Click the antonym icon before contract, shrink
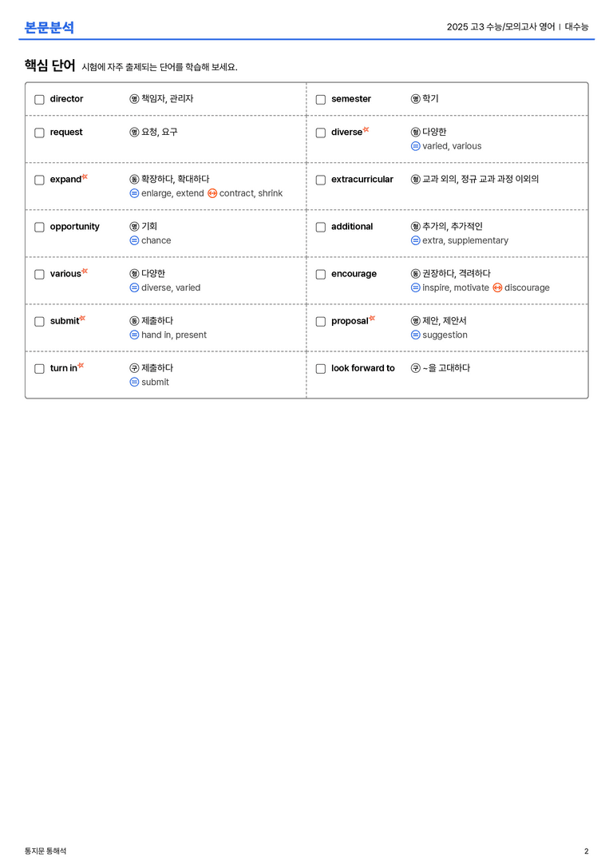 (212, 193)
